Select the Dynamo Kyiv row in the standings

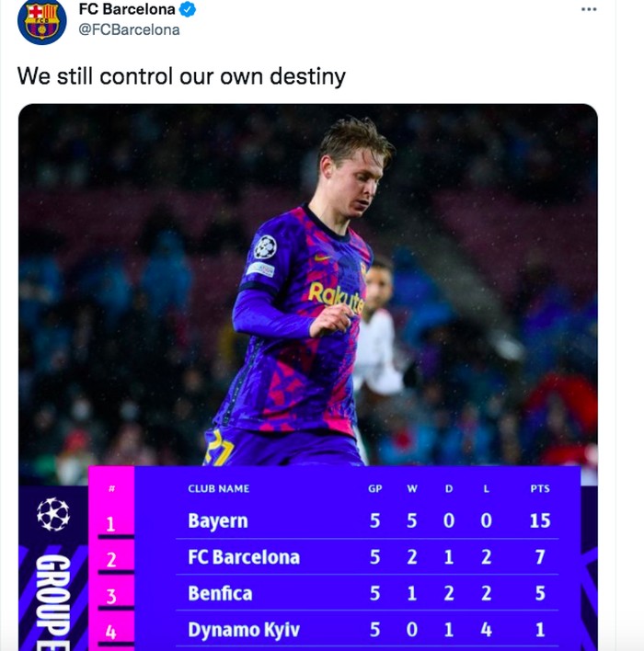click(243, 630)
